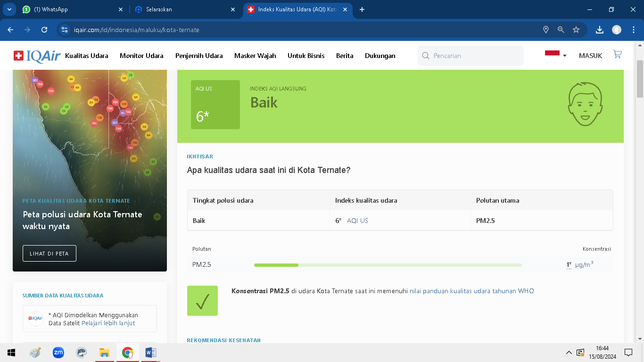The width and height of the screenshot is (644, 362).
Task: Close the Selaraskan tab
Action: pos(233,9)
